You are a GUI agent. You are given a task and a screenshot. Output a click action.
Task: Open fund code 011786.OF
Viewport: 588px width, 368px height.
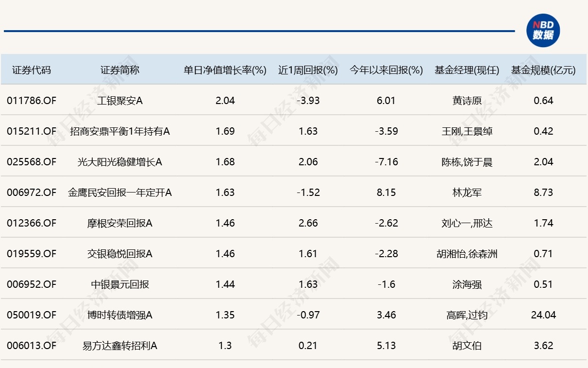[32, 101]
